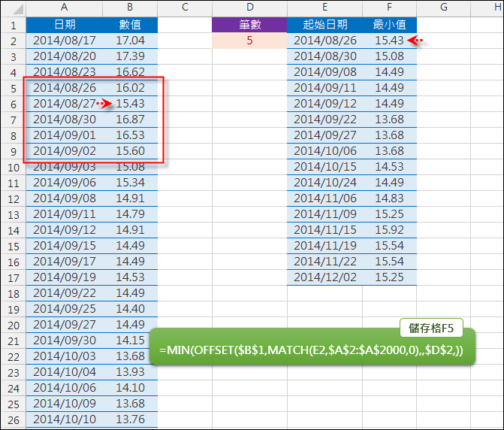The height and width of the screenshot is (430, 504).
Task: Click the 筆數 header cell
Action: (249, 25)
